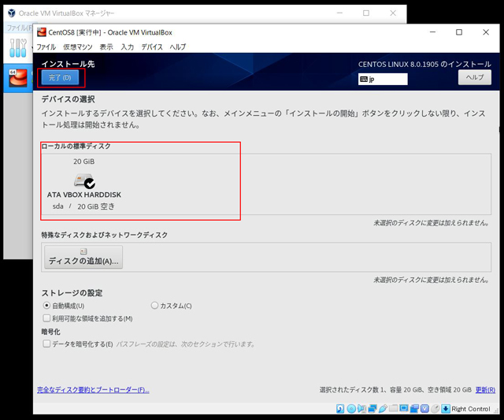Open the デバイス menu

(152, 47)
